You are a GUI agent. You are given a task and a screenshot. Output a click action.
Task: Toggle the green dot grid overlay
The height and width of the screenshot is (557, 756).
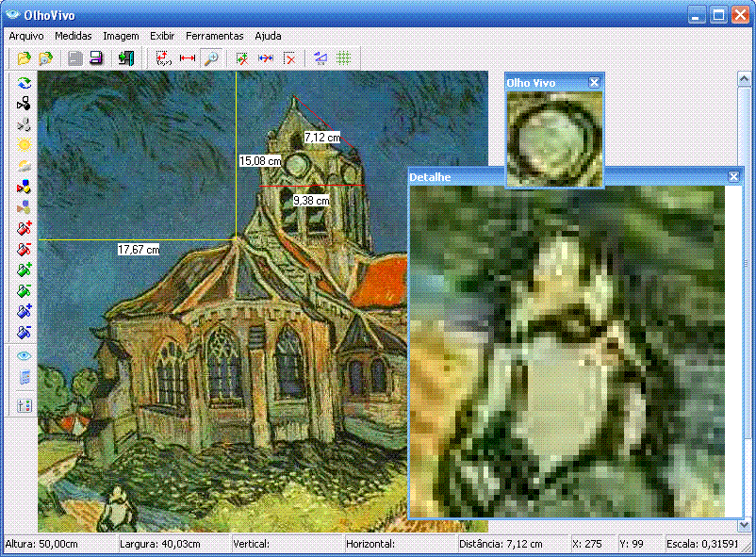click(x=343, y=58)
